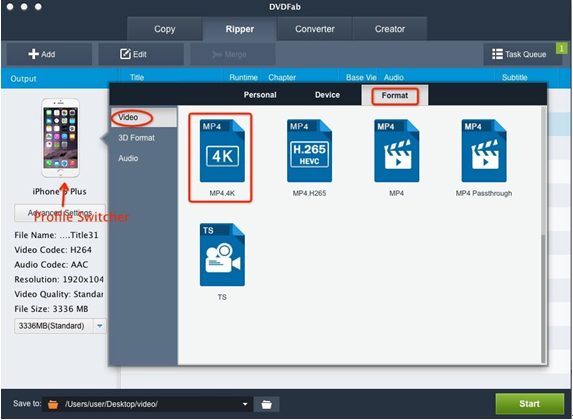The width and height of the screenshot is (573, 420).
Task: Click the File Size: 3336 MB text
Action: pos(51,309)
